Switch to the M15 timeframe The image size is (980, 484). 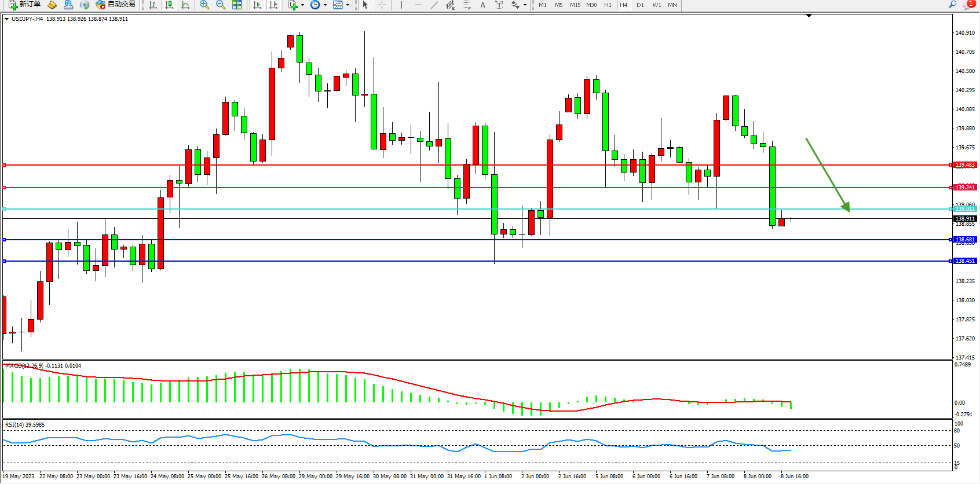pos(575,5)
